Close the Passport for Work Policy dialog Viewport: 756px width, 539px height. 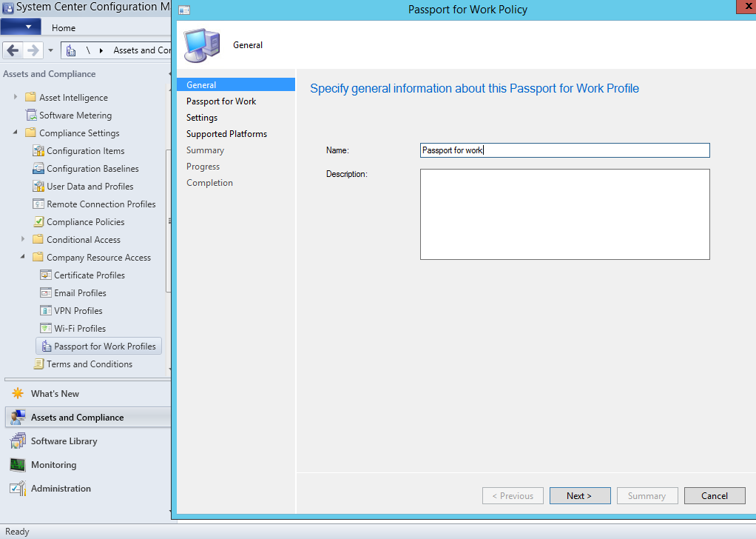click(746, 6)
